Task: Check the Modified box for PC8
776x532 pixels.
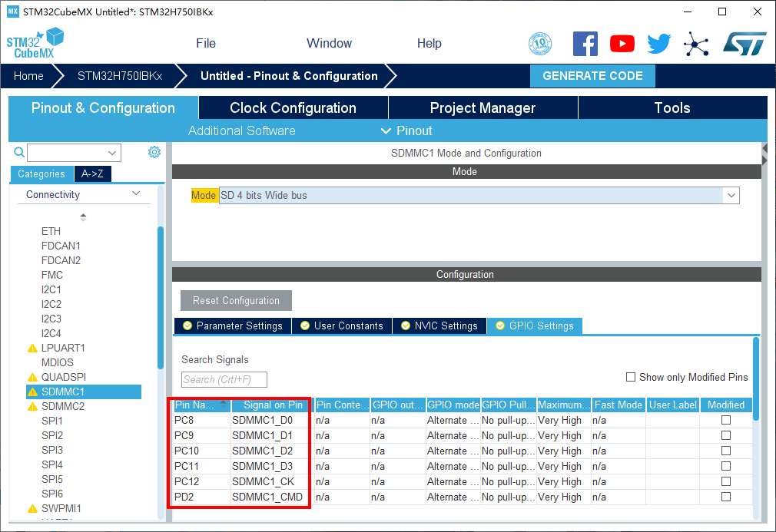Action: [725, 420]
